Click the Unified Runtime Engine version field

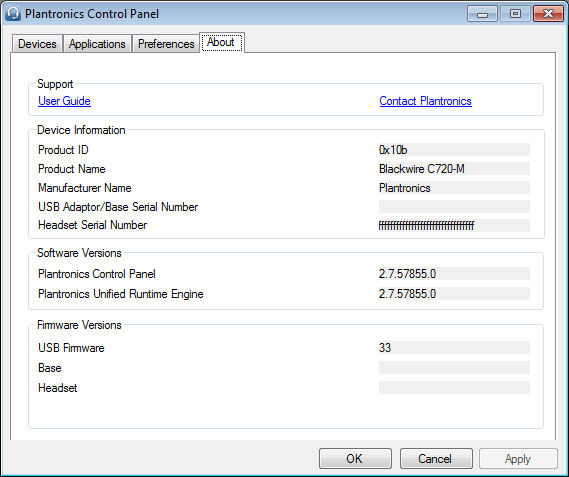tap(454, 294)
